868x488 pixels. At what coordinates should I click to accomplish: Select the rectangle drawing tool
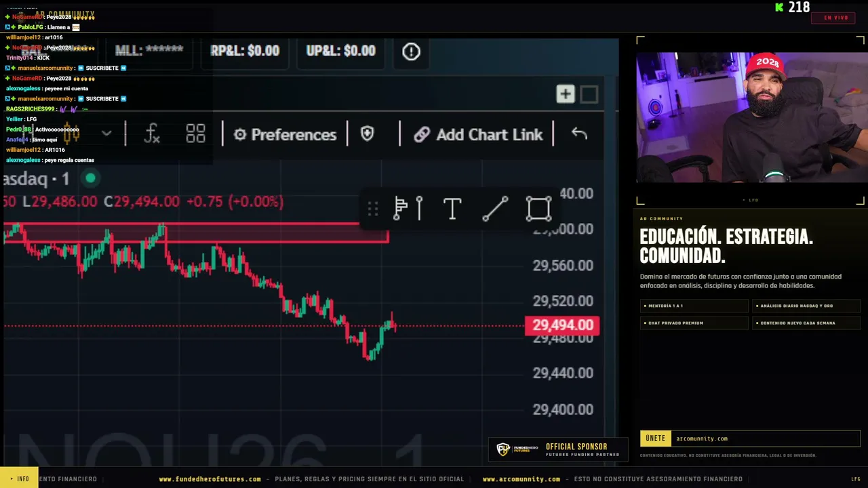[x=539, y=209]
